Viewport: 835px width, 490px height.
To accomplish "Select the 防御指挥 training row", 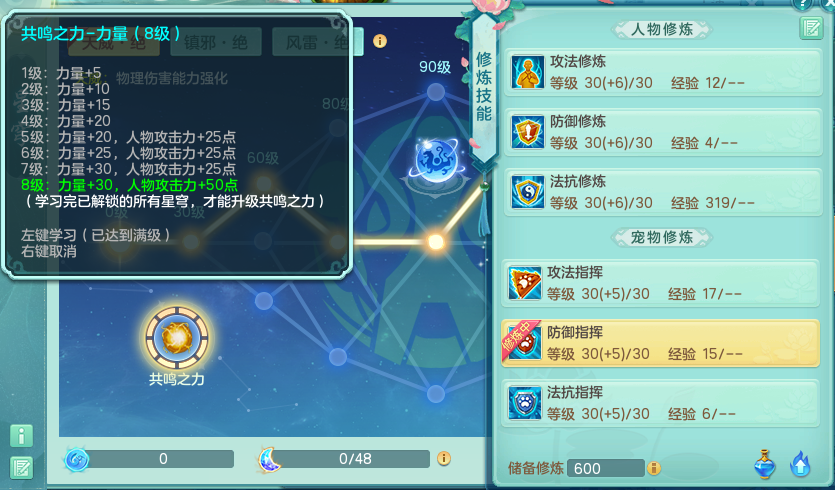I will click(x=660, y=344).
